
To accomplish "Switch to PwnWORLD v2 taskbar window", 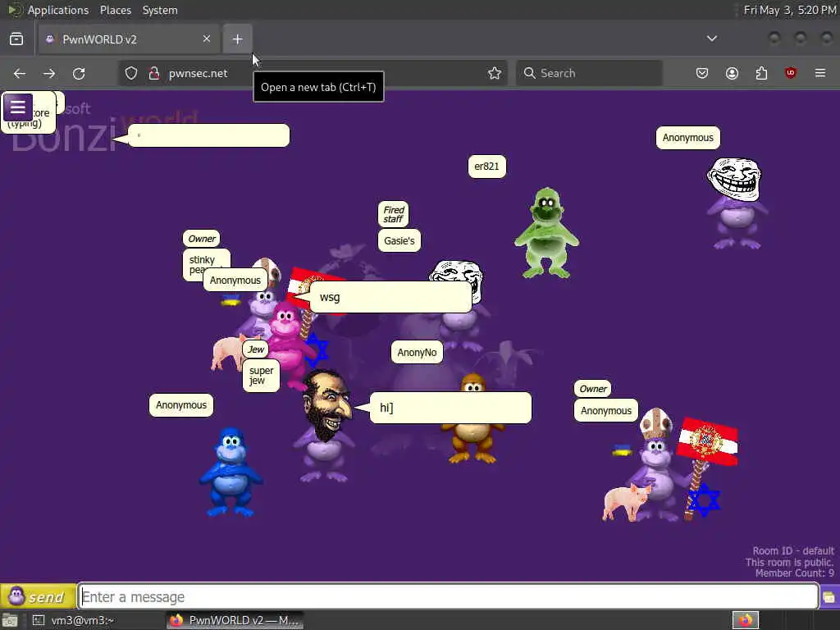I will pyautogui.click(x=235, y=620).
